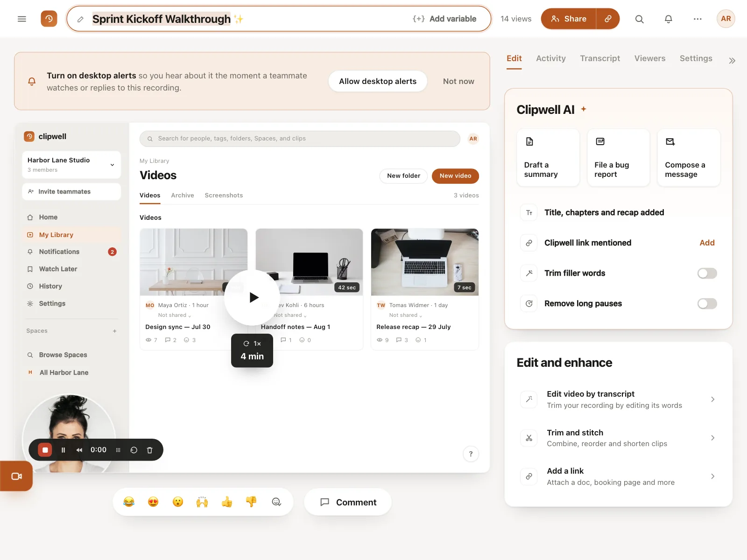Open the custom emoji picker
This screenshot has width=747, height=560.
(x=276, y=502)
